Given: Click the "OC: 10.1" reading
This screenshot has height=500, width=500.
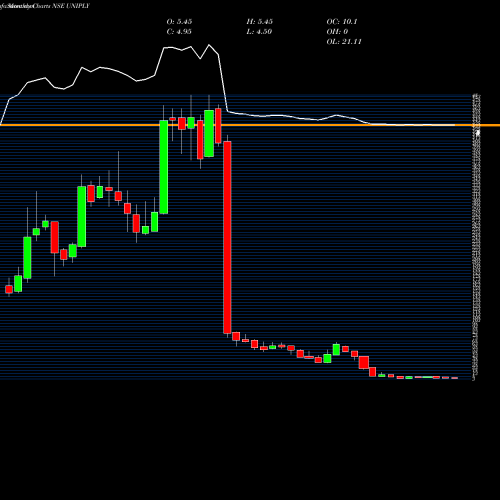Looking at the screenshot, I should (342, 22).
